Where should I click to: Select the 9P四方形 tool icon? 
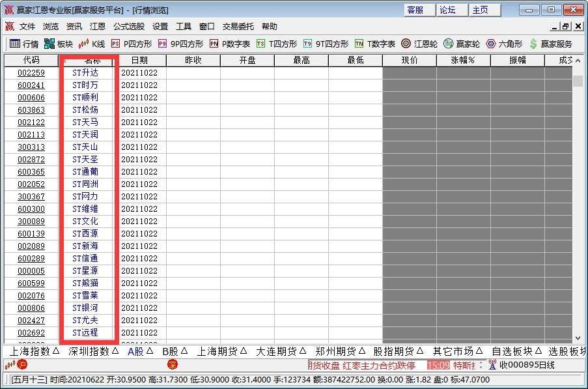(x=162, y=44)
